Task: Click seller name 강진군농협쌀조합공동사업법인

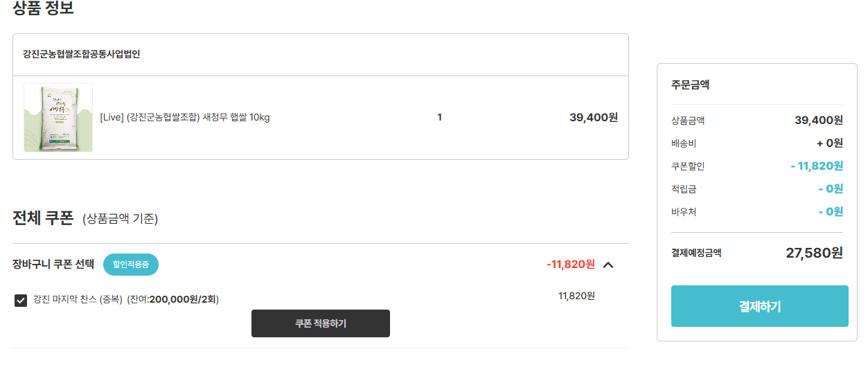Action: click(82, 54)
